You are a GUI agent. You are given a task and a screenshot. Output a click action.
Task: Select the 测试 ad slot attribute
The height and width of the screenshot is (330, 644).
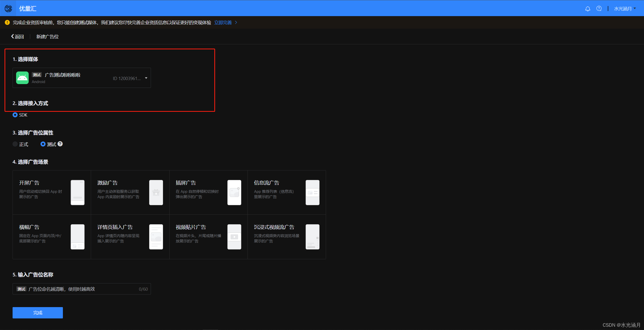43,144
